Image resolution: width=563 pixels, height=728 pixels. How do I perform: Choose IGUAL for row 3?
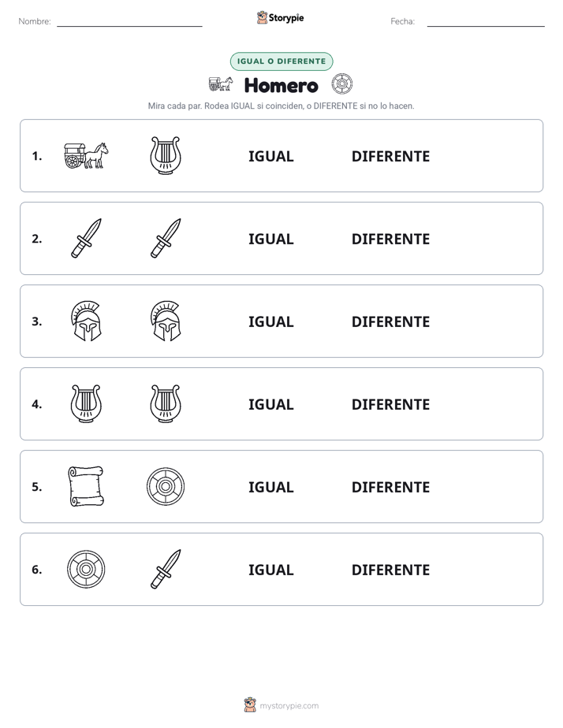click(x=270, y=321)
